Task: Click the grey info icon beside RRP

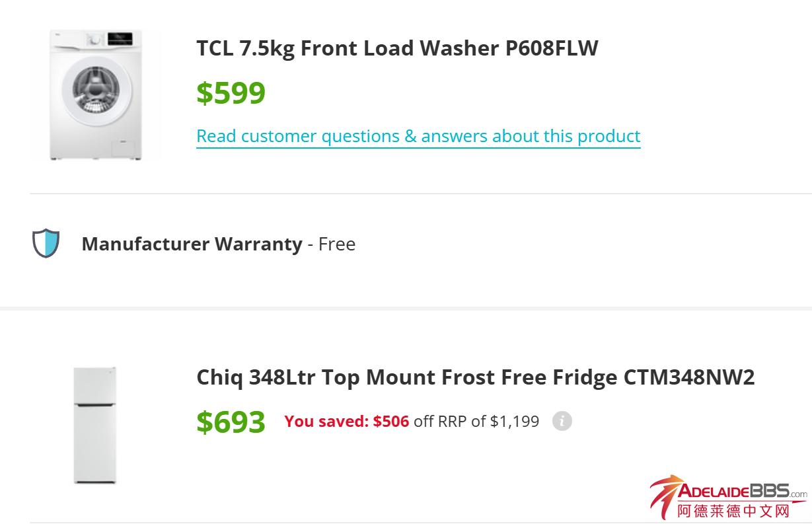Action: (x=562, y=421)
